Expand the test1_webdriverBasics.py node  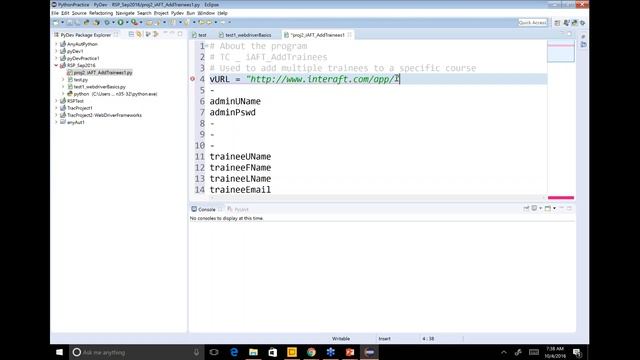point(63,87)
